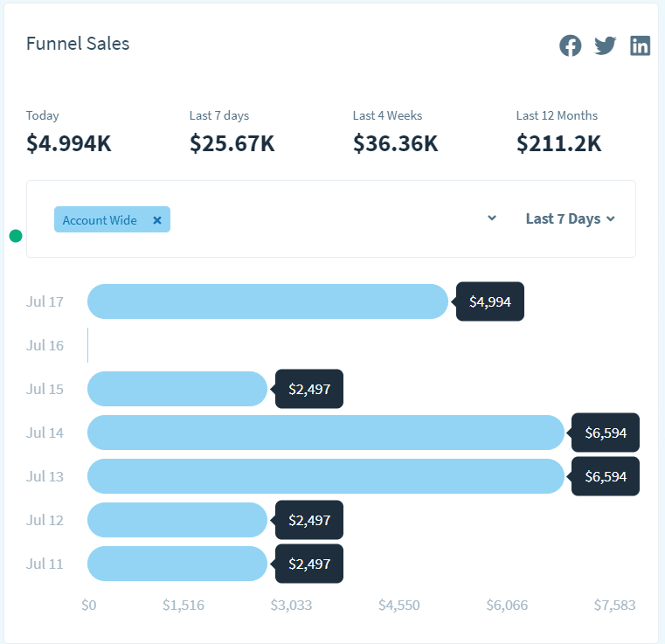This screenshot has height=644, width=665.
Task: Remove the Account Wide filter tag
Action: pyautogui.click(x=157, y=220)
